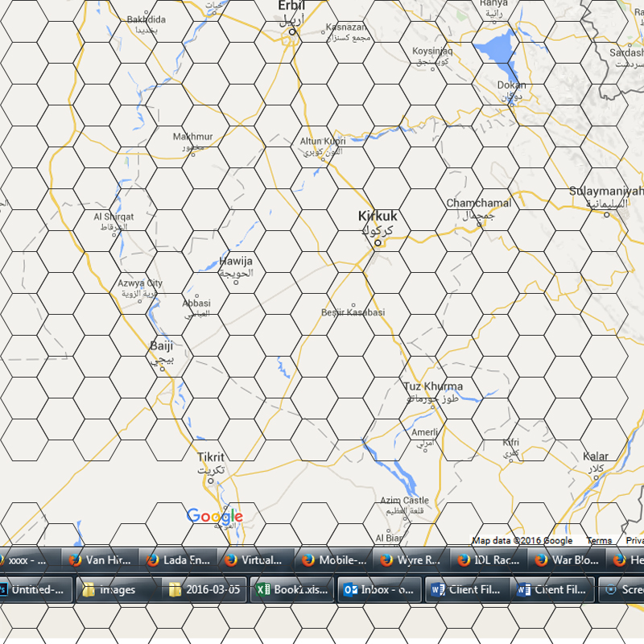The image size is (644, 644).
Task: Click the 'Beşir Kasabasi' place label
Action: pos(353,312)
